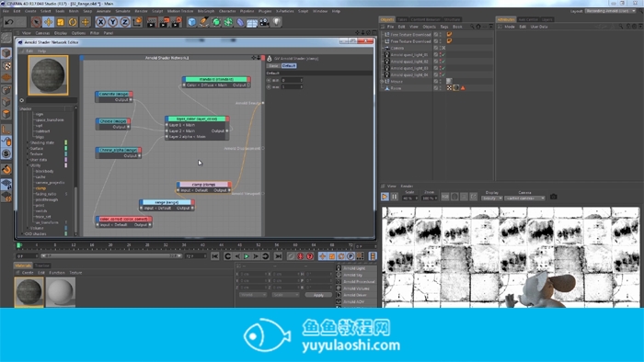Add a cube primitive object
This screenshot has width=644, height=362.
click(191, 22)
